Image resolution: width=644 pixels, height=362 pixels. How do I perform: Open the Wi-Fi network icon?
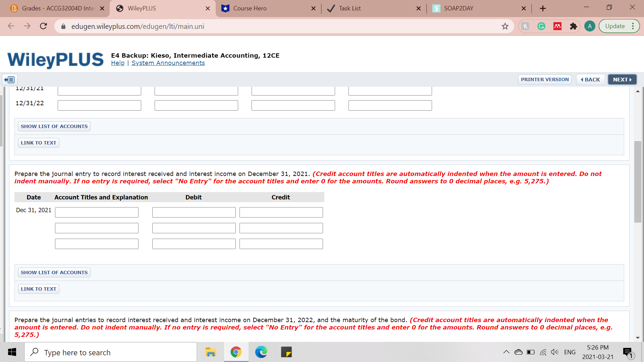(543, 352)
